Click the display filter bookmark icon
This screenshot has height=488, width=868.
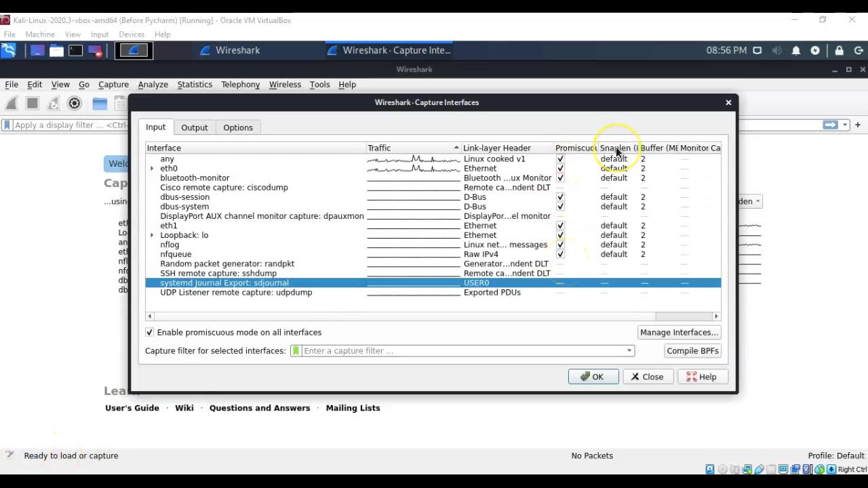(x=7, y=125)
